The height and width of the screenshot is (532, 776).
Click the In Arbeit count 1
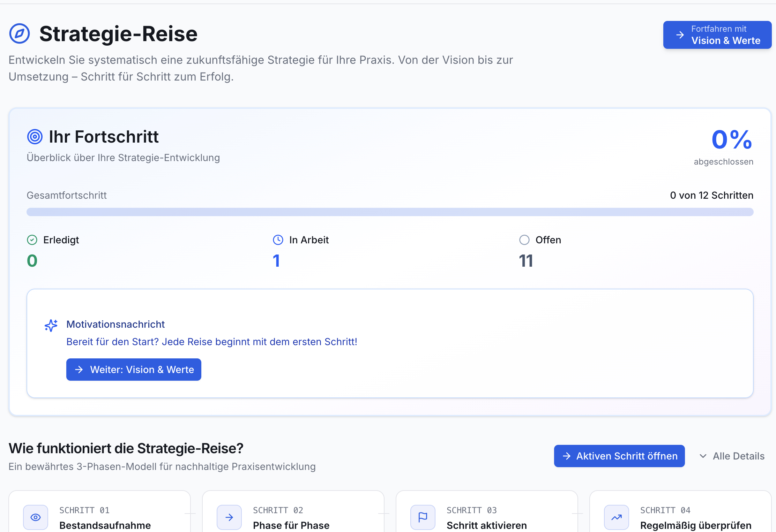[x=276, y=261]
